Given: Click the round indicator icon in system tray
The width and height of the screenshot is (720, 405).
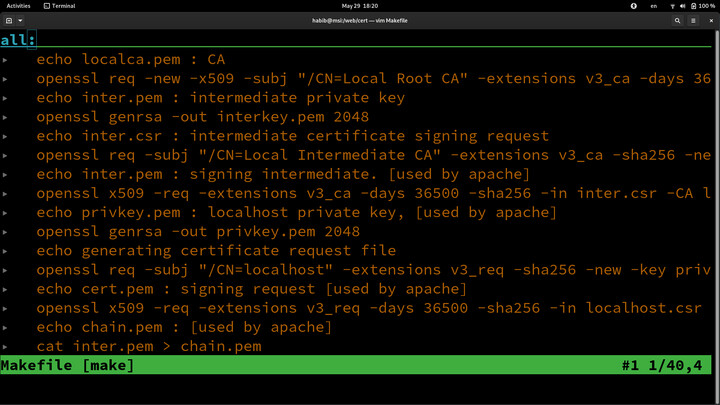Looking at the screenshot, I should pos(634,6).
